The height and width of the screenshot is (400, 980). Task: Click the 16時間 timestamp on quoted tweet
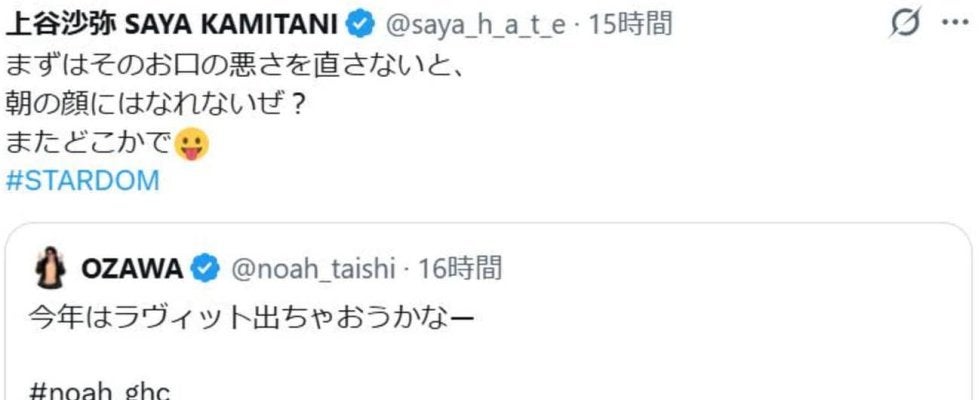pyautogui.click(x=460, y=269)
